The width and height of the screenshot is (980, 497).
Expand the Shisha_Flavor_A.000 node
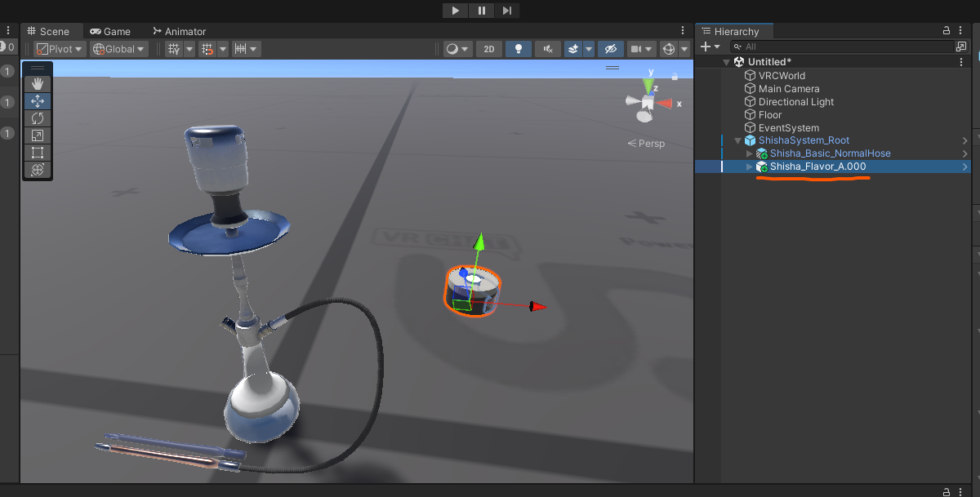click(750, 166)
